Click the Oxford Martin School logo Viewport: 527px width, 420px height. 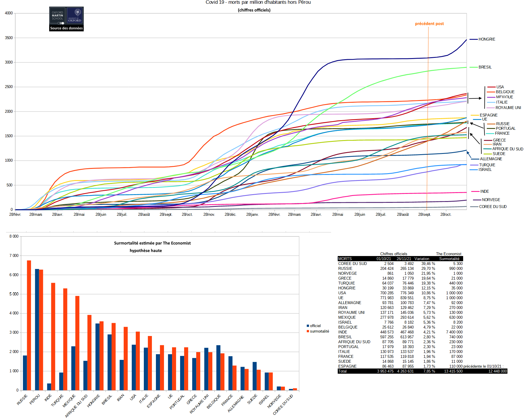pyautogui.click(x=58, y=16)
